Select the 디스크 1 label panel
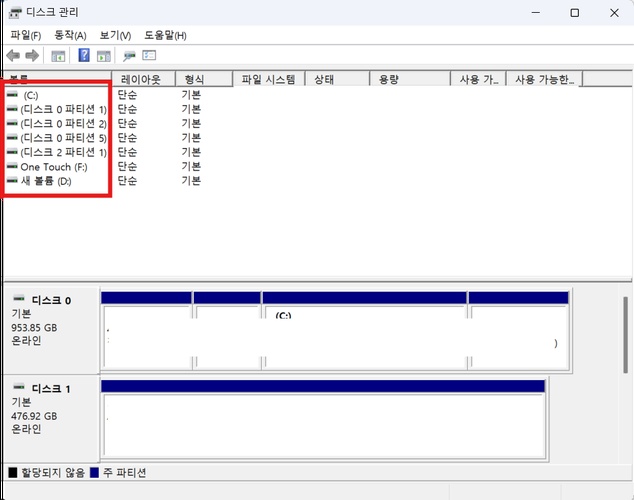The height and width of the screenshot is (500, 634). tap(51, 418)
